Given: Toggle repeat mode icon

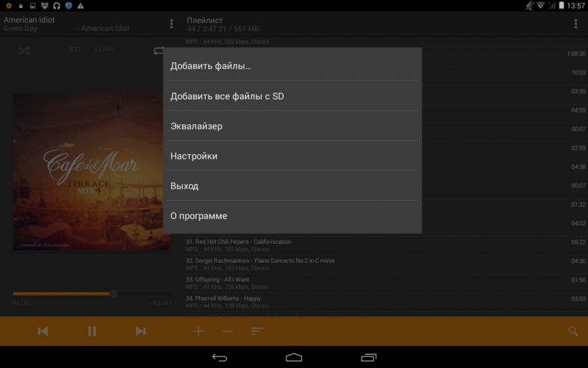Looking at the screenshot, I should pyautogui.click(x=159, y=51).
